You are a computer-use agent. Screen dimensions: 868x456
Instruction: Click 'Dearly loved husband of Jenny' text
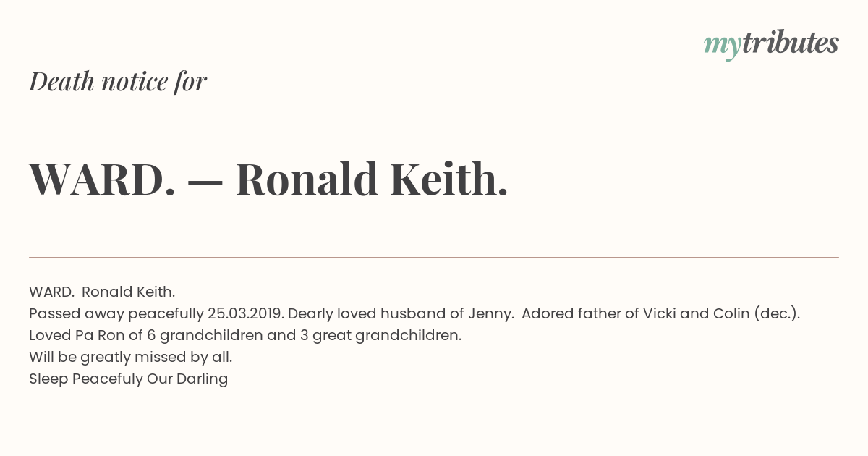(401, 313)
